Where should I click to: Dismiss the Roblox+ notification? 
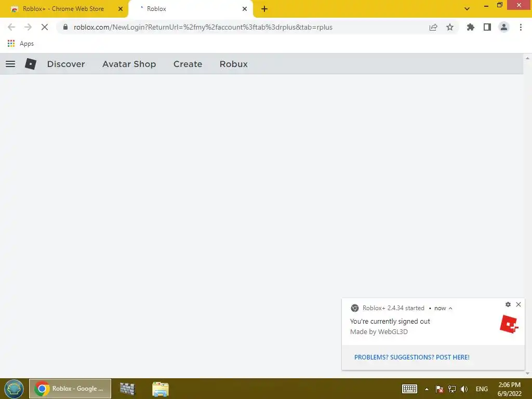pos(518,304)
